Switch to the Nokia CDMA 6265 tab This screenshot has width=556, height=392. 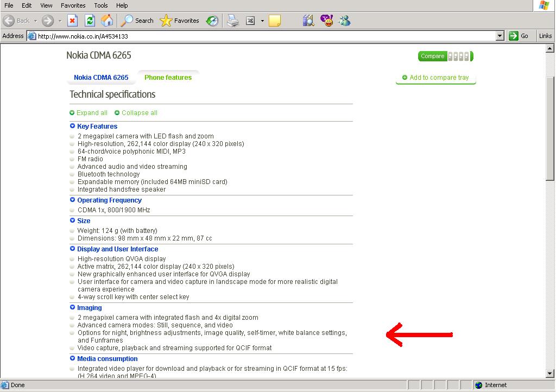(x=101, y=77)
